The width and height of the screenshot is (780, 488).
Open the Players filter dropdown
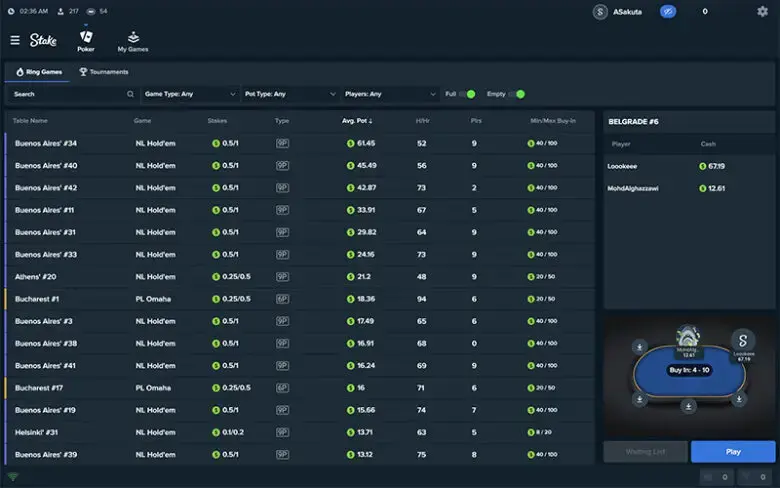(390, 94)
